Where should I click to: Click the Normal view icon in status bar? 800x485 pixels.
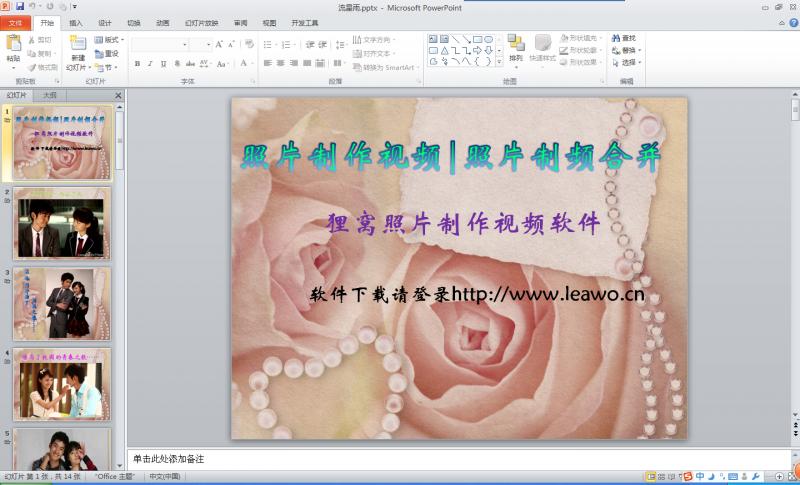pyautogui.click(x=651, y=477)
